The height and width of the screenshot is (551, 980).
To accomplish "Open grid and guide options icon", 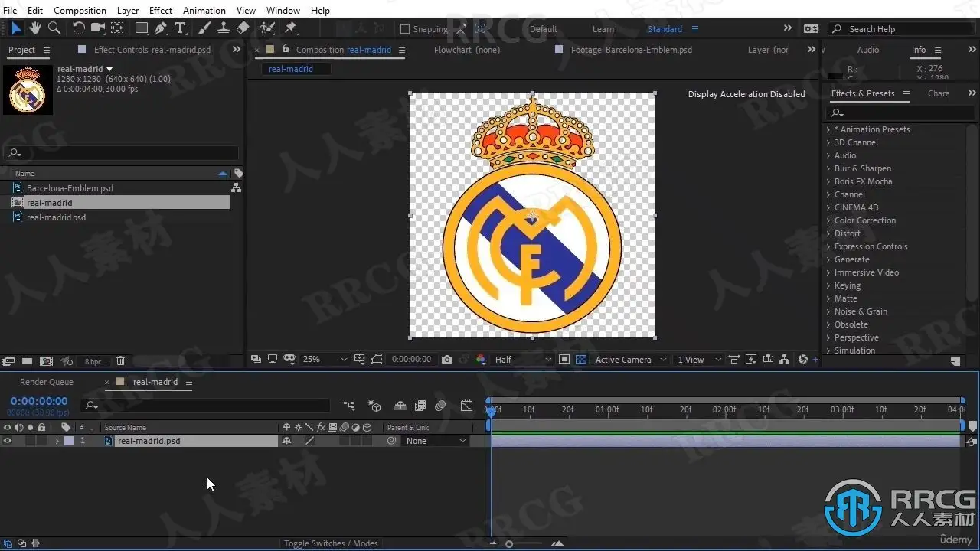I will tap(360, 359).
